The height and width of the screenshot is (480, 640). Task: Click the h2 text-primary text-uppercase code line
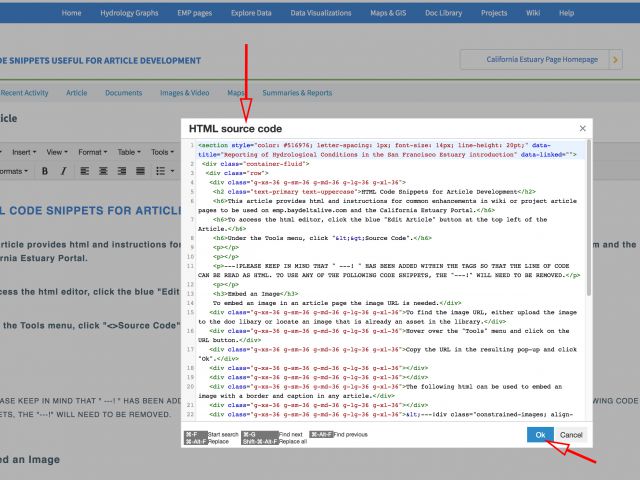[x=374, y=192]
